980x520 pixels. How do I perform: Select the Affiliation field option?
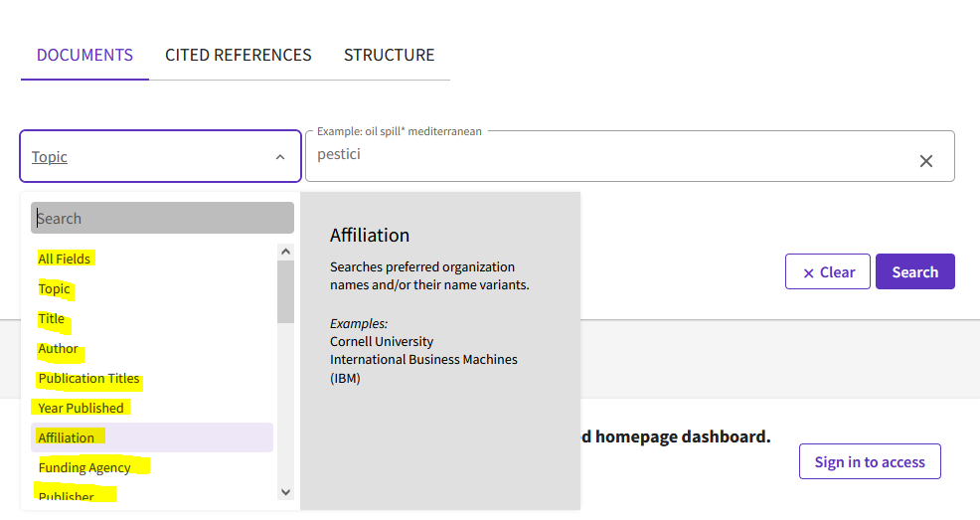point(67,437)
